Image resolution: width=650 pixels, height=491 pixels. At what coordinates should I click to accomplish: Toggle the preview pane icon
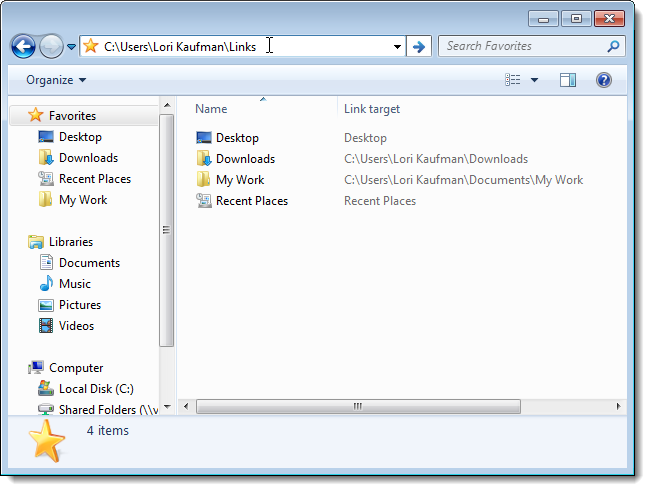click(x=568, y=80)
